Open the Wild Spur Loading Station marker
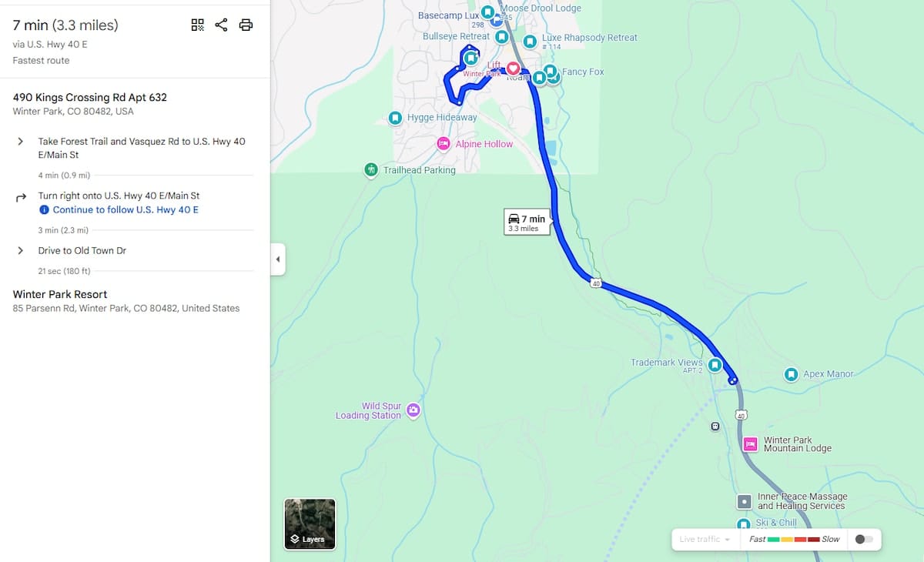924x562 pixels. pyautogui.click(x=413, y=410)
